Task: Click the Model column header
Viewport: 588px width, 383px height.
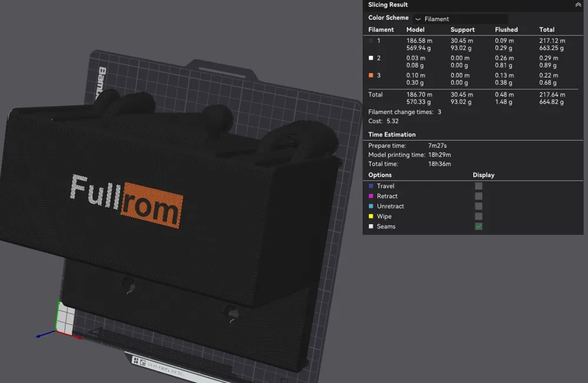Action: tap(415, 29)
